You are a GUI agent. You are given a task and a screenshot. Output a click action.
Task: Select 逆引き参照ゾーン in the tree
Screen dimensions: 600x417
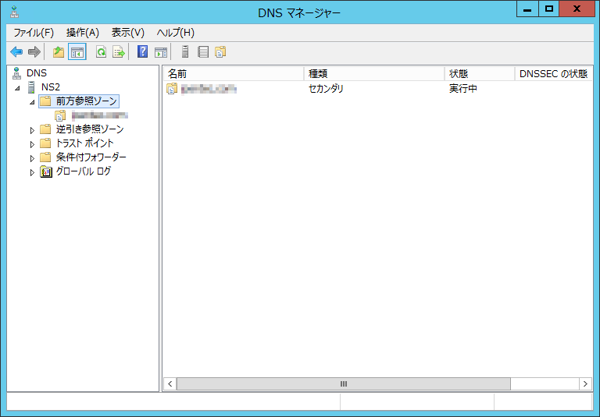[x=90, y=129]
